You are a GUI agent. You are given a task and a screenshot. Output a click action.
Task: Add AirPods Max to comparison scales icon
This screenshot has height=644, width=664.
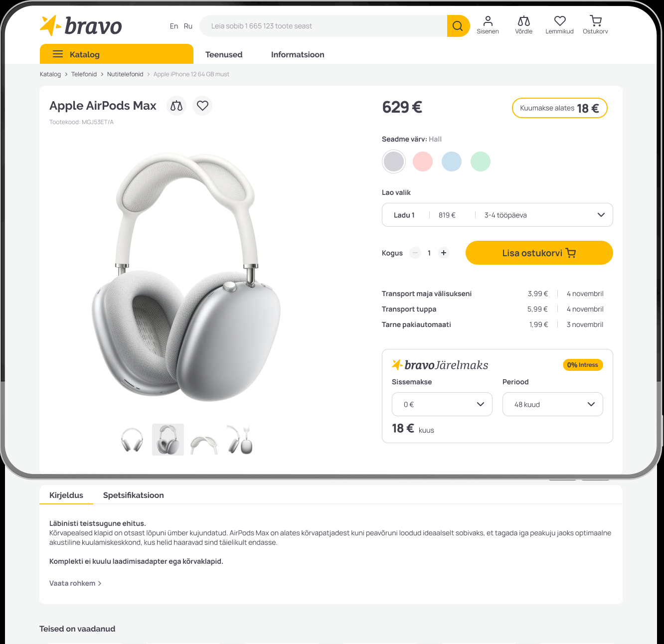tap(176, 106)
